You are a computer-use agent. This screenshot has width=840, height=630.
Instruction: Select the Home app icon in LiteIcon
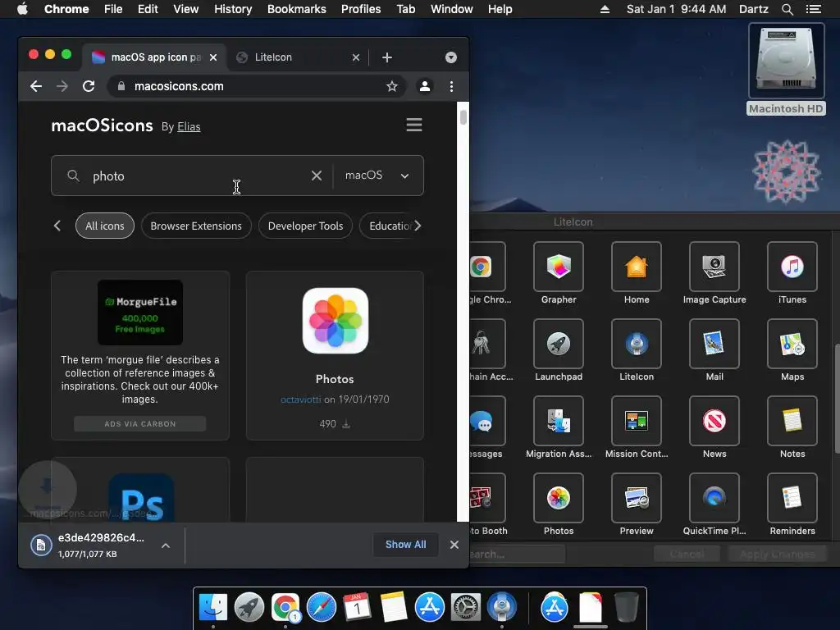pyautogui.click(x=637, y=267)
